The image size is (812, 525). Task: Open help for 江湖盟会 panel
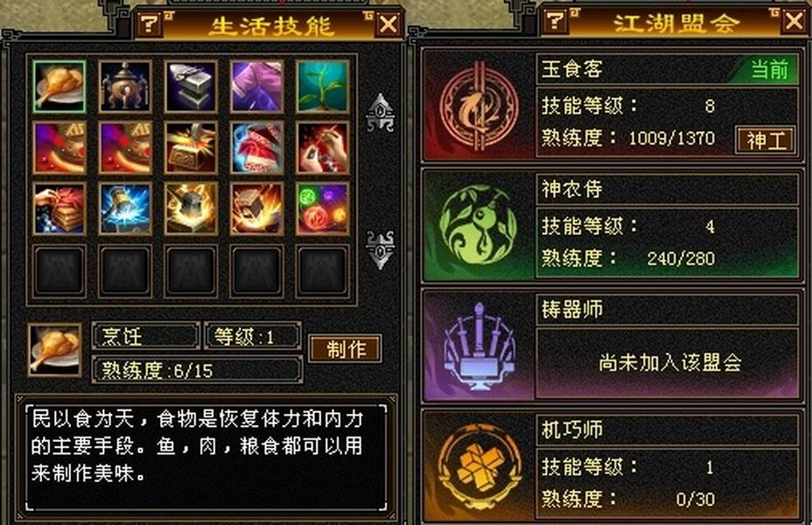pos(555,22)
